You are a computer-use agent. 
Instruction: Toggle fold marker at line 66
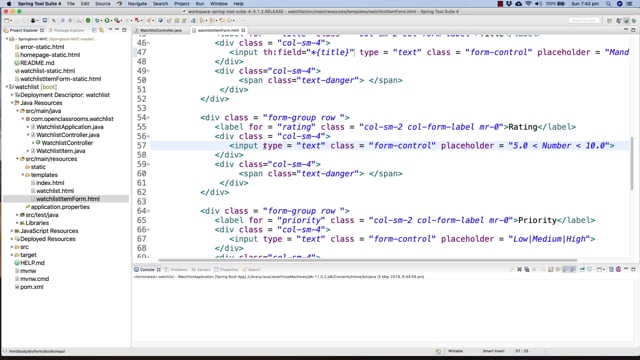tap(149, 230)
